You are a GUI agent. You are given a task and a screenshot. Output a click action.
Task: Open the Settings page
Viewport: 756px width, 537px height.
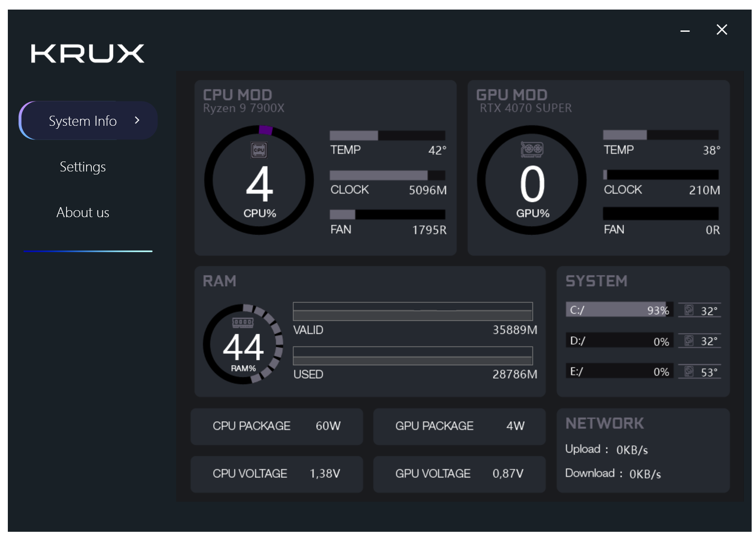click(x=83, y=167)
